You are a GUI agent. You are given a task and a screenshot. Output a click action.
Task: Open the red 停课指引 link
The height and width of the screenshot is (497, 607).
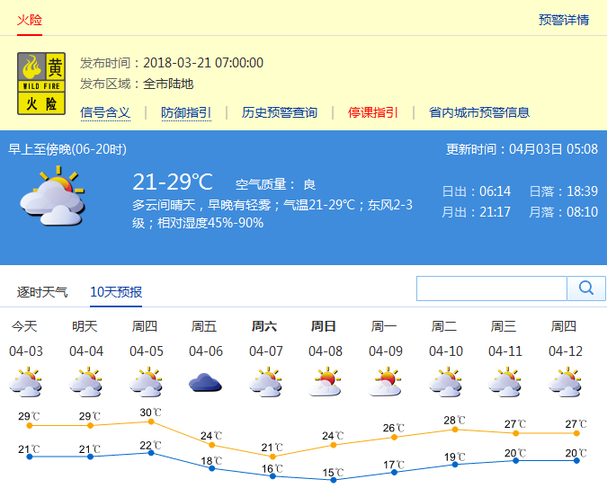pos(373,112)
